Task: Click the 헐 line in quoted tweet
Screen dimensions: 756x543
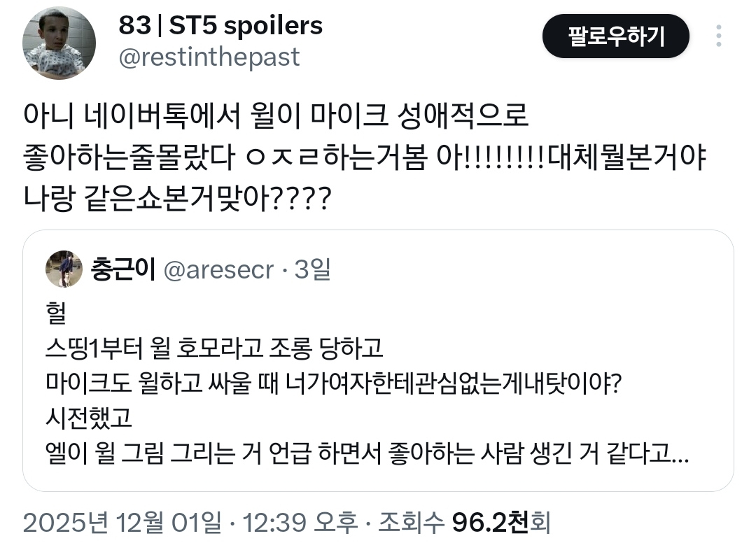Action: click(x=53, y=313)
